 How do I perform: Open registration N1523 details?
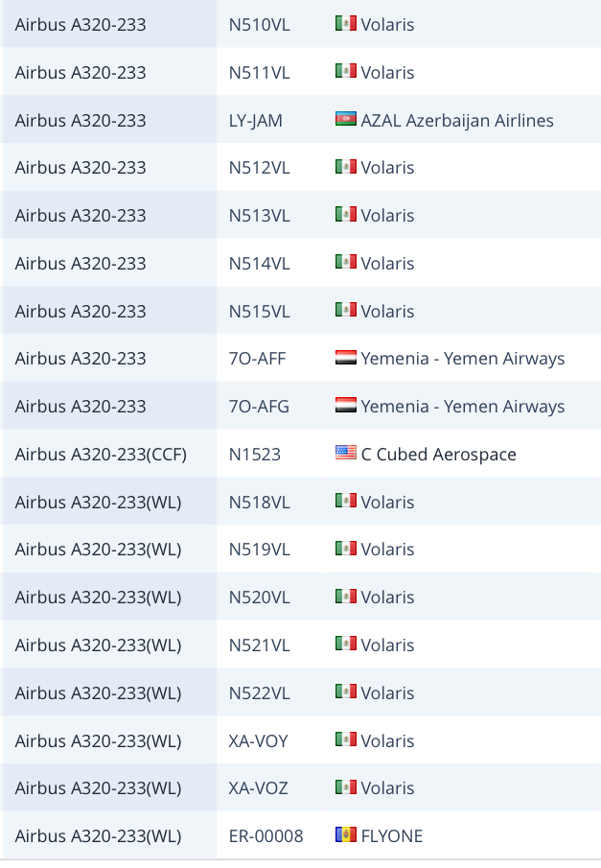pos(255,455)
